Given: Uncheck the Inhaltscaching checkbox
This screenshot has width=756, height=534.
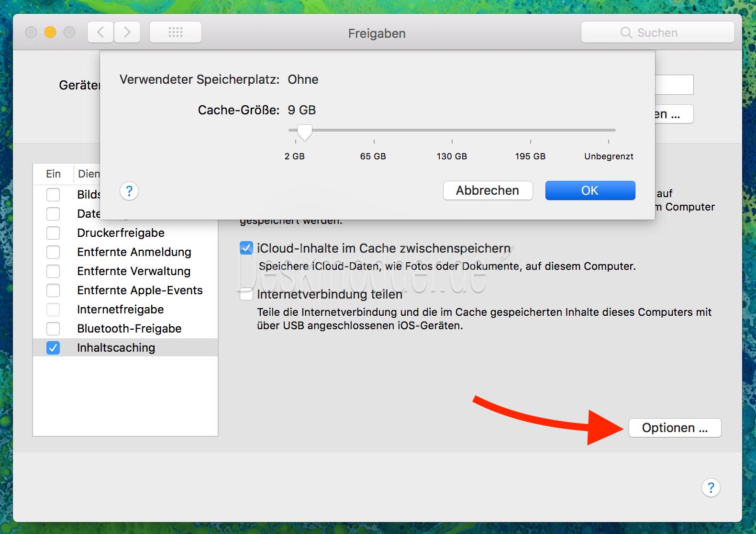Looking at the screenshot, I should [53, 348].
